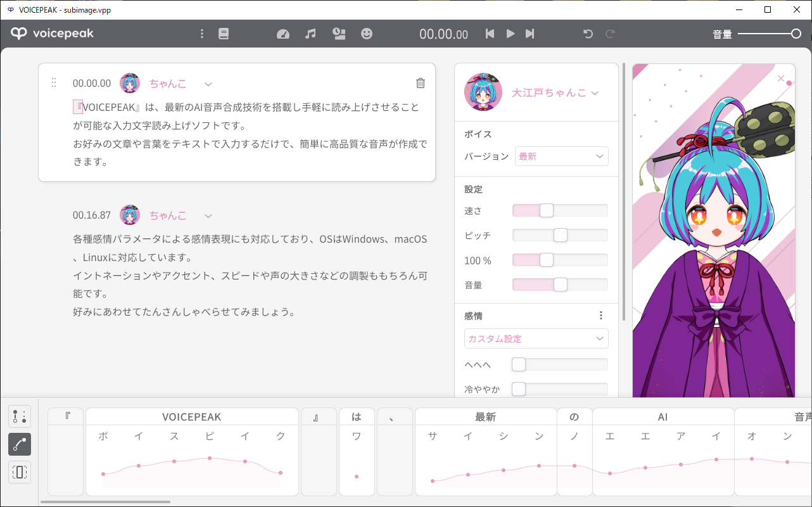
Task: Select the 最新 word segment in timeline
Action: 486,416
